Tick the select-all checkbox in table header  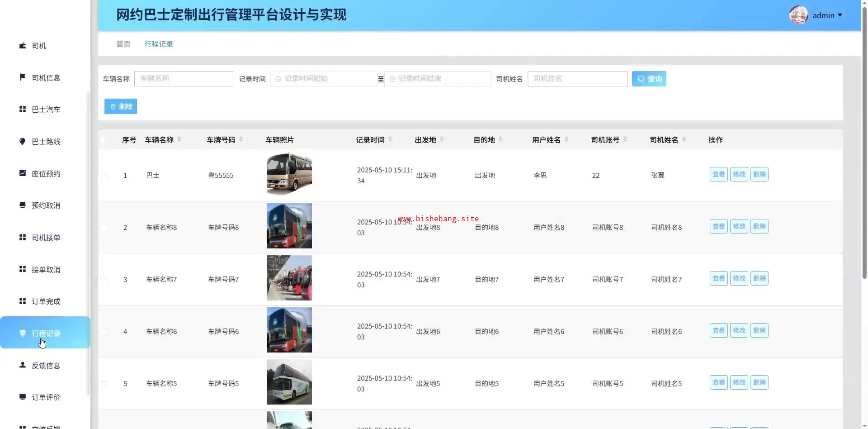coord(103,140)
